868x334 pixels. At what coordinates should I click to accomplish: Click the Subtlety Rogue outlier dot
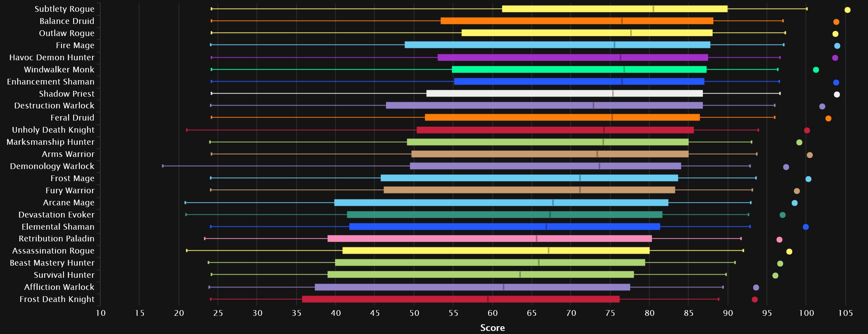coord(847,10)
